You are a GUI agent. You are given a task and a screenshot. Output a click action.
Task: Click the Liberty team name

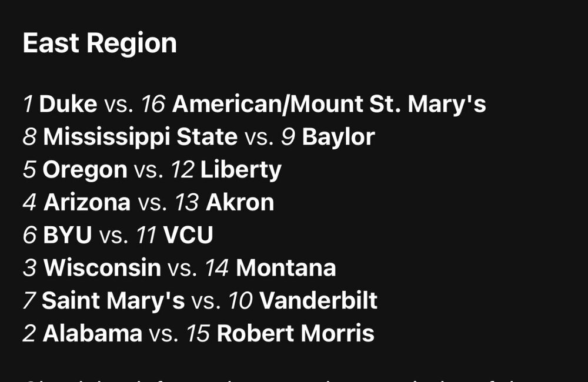241,170
